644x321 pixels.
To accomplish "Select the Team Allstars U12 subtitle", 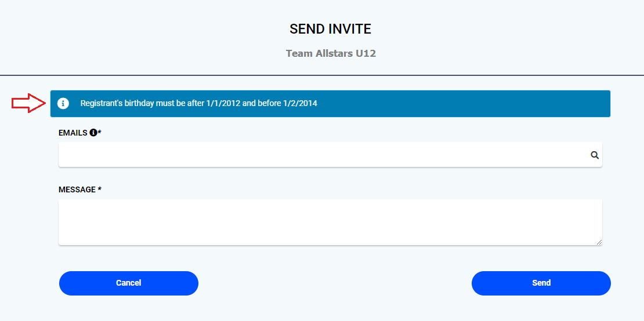I will coord(331,53).
